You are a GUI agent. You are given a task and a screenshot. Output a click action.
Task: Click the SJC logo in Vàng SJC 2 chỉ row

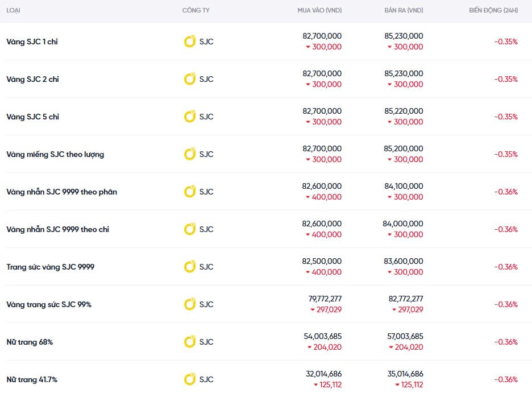(190, 79)
